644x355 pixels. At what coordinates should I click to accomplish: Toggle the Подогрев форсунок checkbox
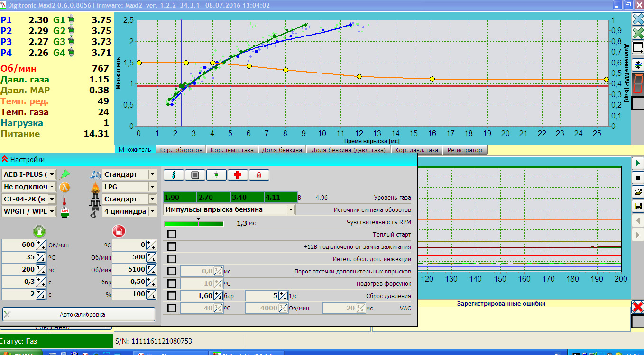click(x=172, y=284)
